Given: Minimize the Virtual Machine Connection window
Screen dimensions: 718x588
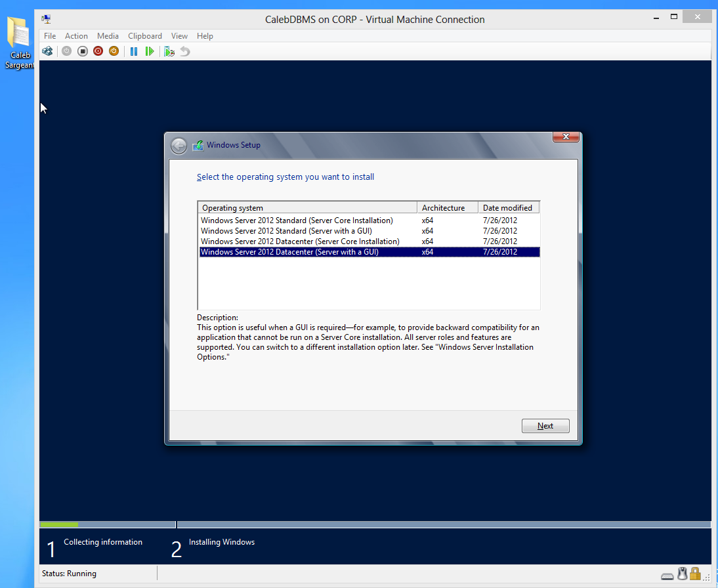Looking at the screenshot, I should coord(656,18).
